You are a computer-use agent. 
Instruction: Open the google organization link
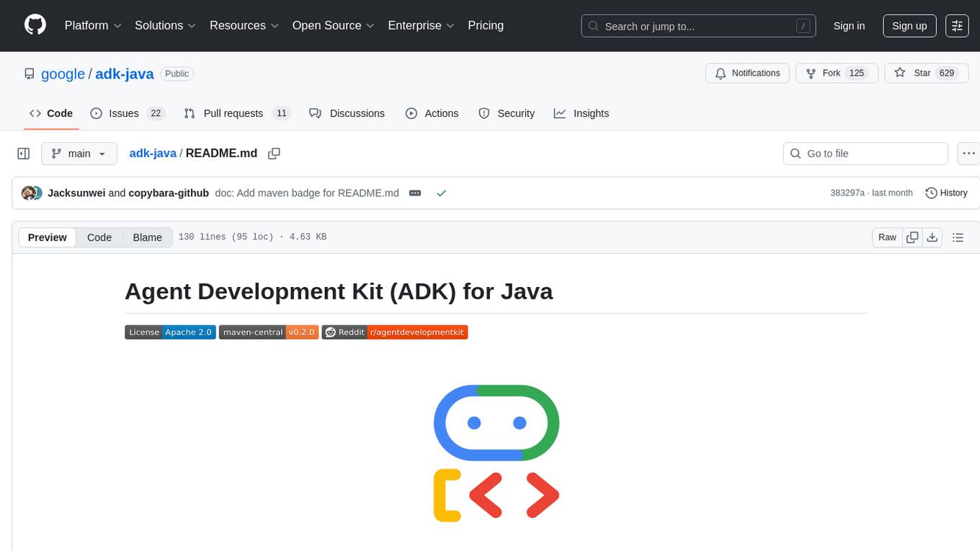pos(63,74)
